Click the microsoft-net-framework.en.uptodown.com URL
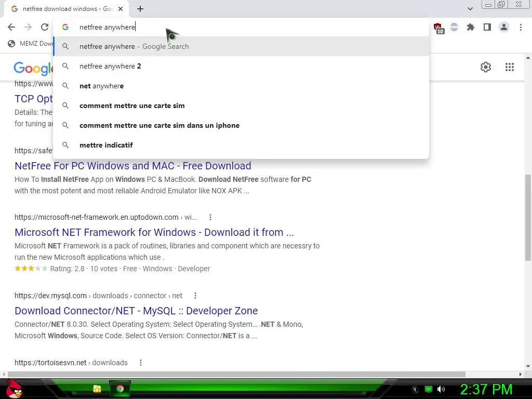 tap(106, 217)
